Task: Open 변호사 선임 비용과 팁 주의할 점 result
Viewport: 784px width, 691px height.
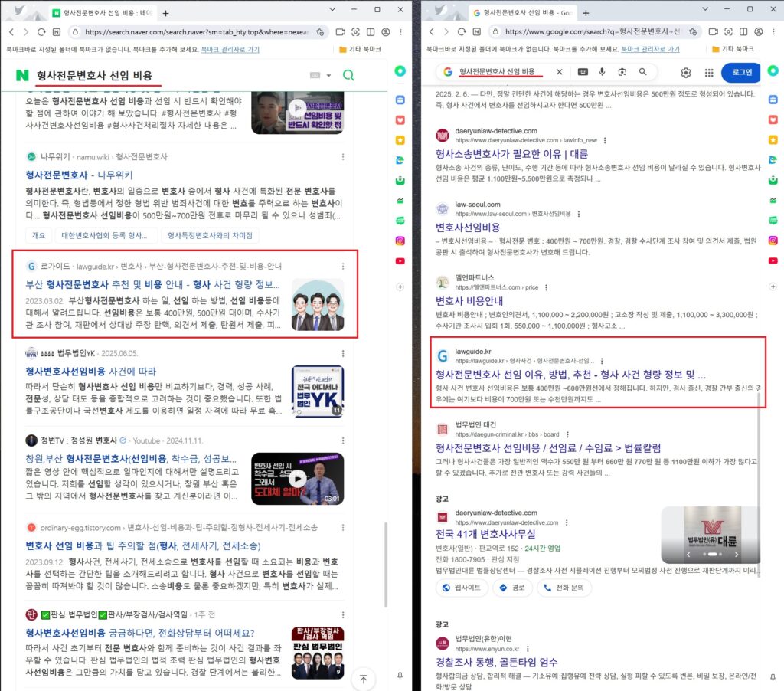Action: click(143, 545)
